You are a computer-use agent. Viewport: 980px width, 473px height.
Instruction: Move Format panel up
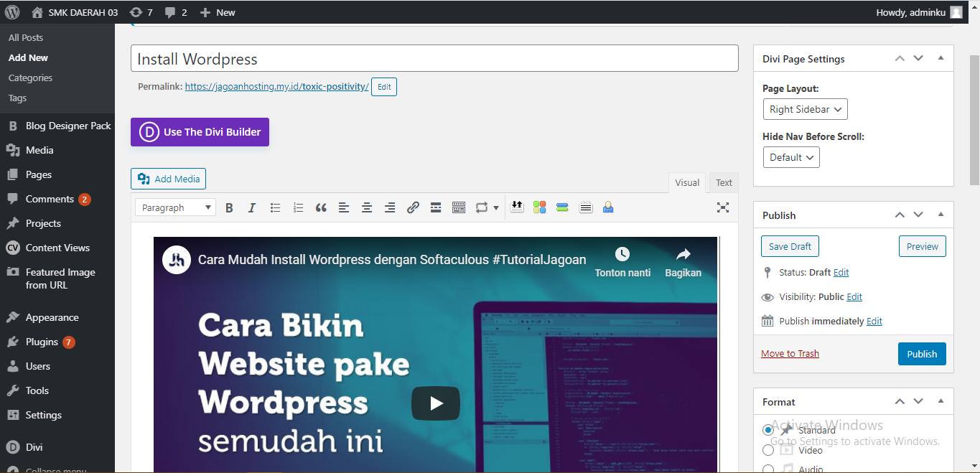pos(900,401)
